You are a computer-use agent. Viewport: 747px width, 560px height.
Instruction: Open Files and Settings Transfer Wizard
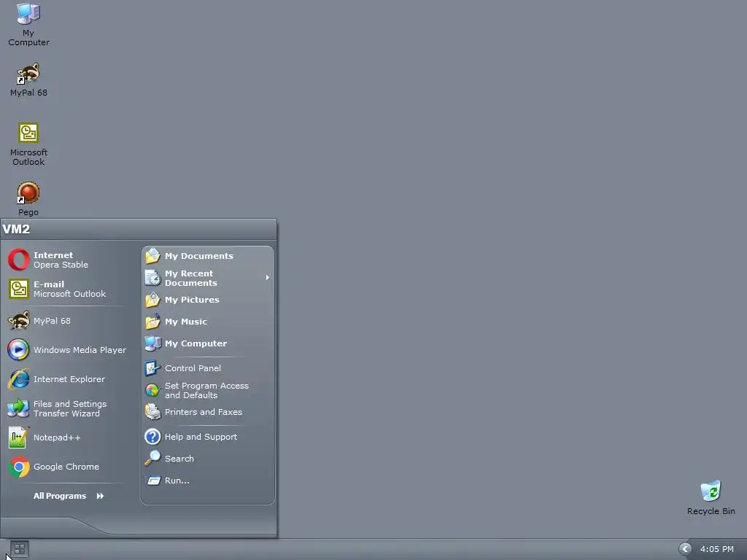click(x=66, y=408)
